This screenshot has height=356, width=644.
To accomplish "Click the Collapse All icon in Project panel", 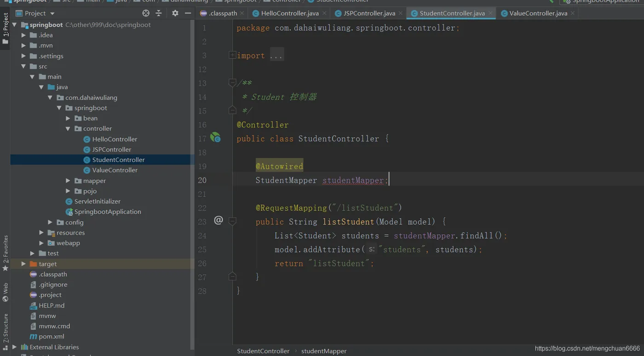I will click(x=159, y=13).
